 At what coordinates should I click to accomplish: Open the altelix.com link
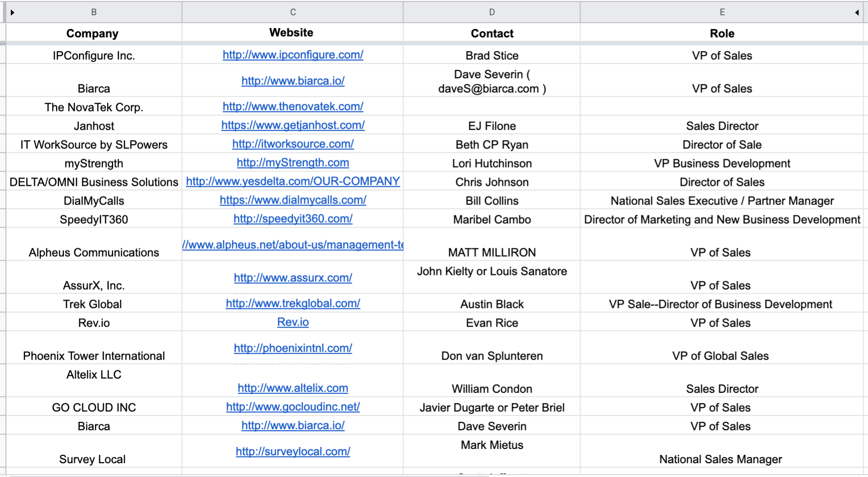tap(293, 388)
